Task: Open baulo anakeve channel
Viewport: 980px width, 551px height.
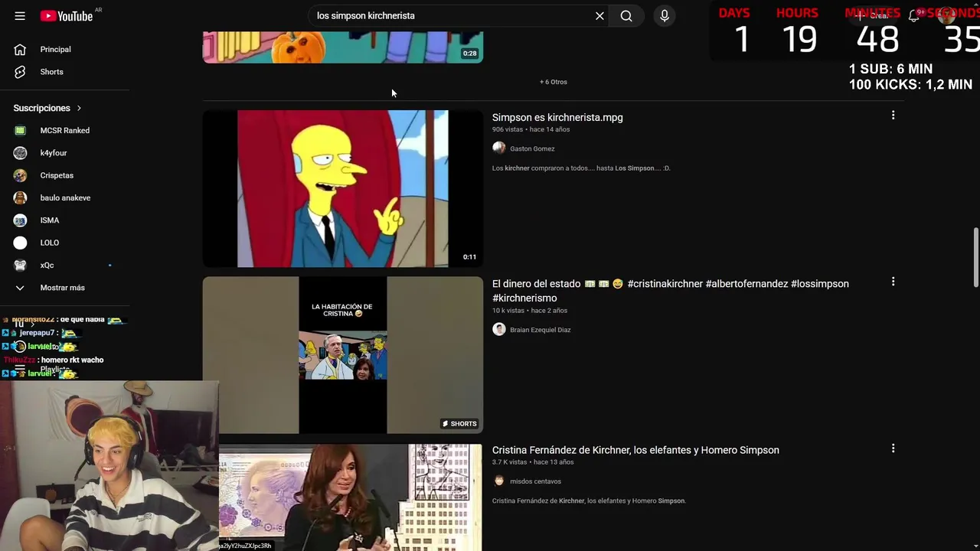Action: [65, 198]
